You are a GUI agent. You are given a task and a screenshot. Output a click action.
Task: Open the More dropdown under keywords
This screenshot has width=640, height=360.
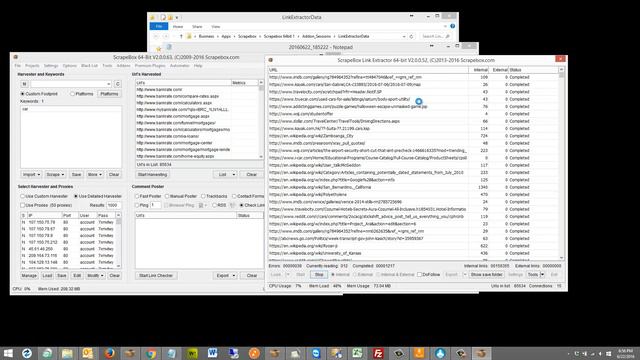(x=94, y=175)
